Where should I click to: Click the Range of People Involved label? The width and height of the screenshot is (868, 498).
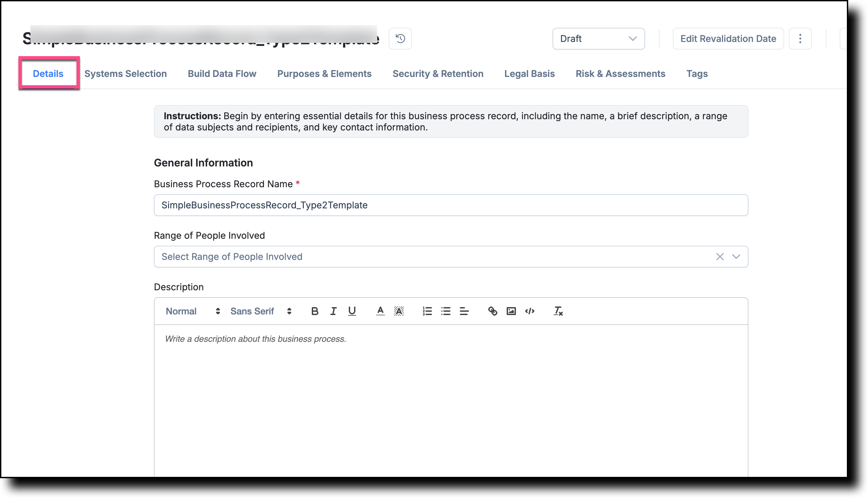[x=209, y=236]
